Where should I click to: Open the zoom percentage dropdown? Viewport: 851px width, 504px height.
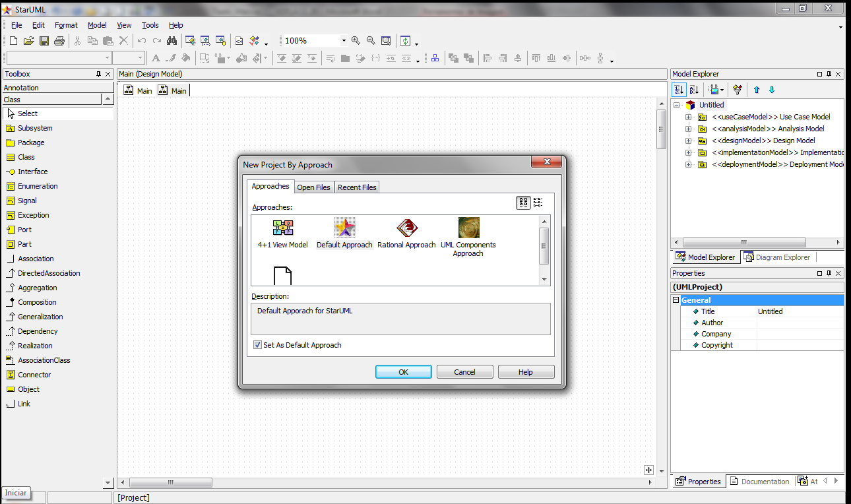[x=344, y=41]
